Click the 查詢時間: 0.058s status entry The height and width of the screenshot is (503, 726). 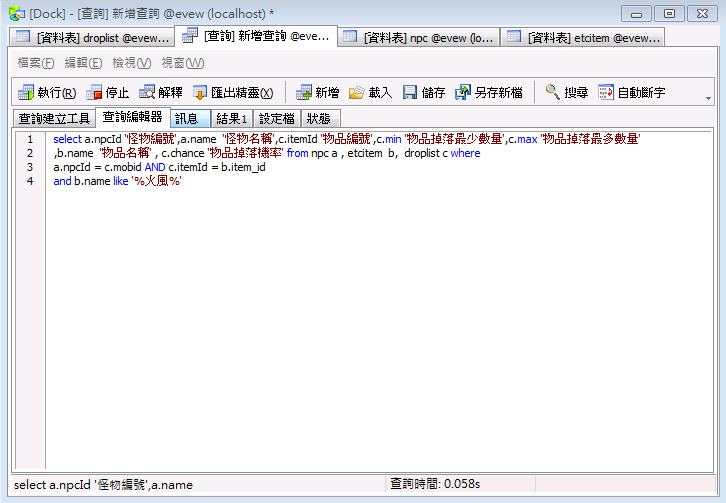(435, 484)
